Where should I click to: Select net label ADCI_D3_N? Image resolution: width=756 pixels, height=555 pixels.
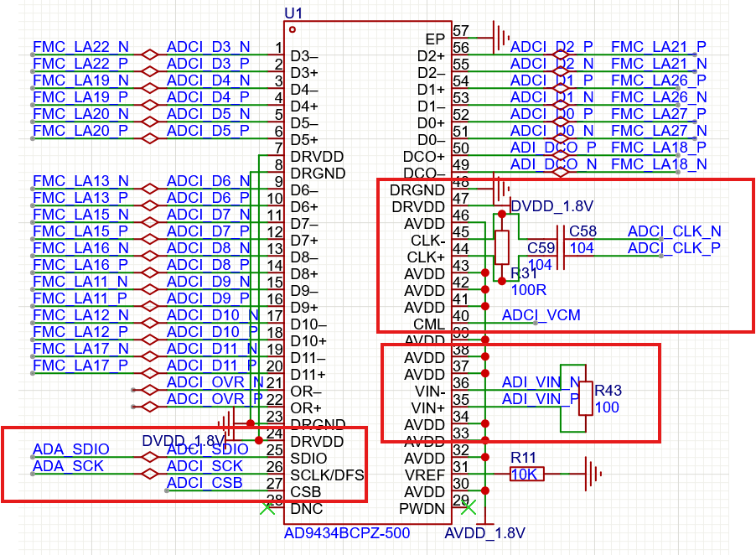(x=209, y=47)
